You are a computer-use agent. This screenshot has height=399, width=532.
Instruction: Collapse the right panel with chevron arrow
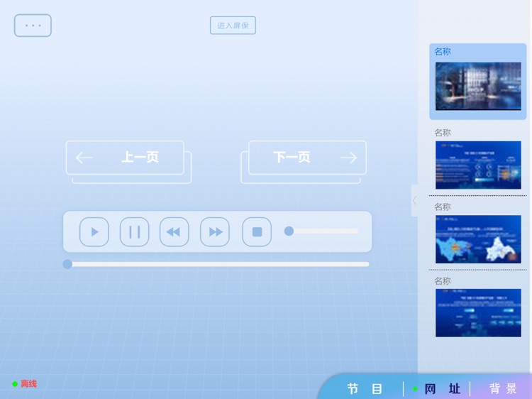(x=415, y=201)
